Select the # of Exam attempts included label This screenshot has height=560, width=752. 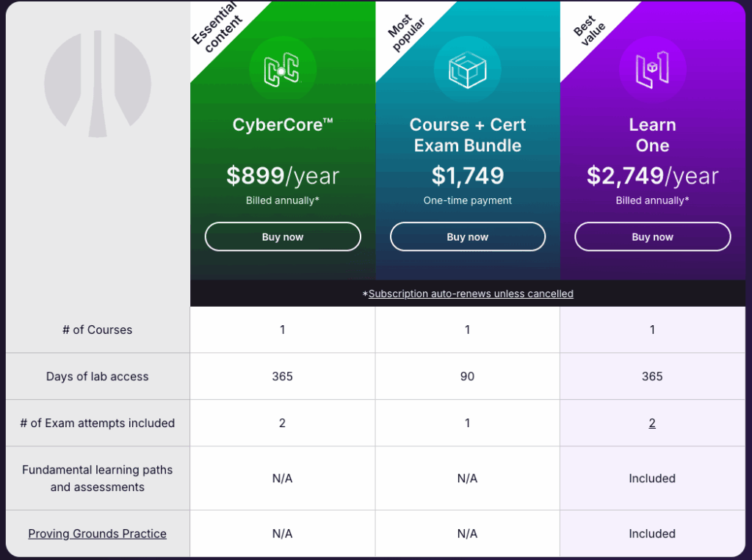(98, 423)
